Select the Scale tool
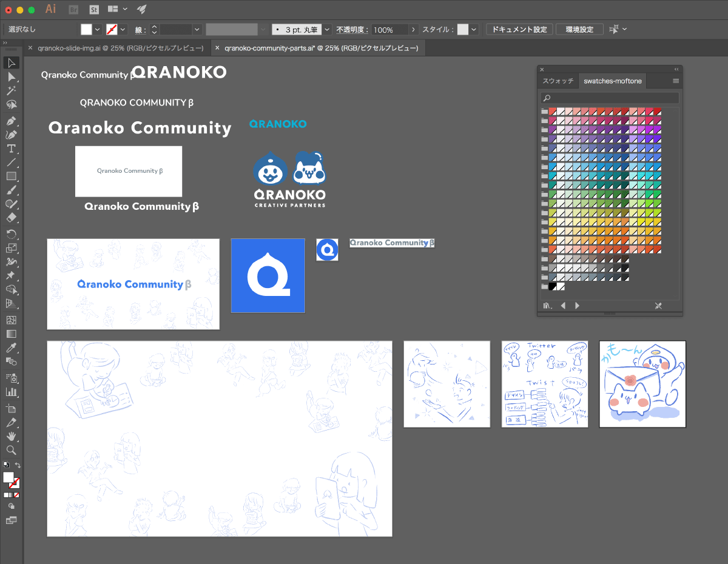 11,248
